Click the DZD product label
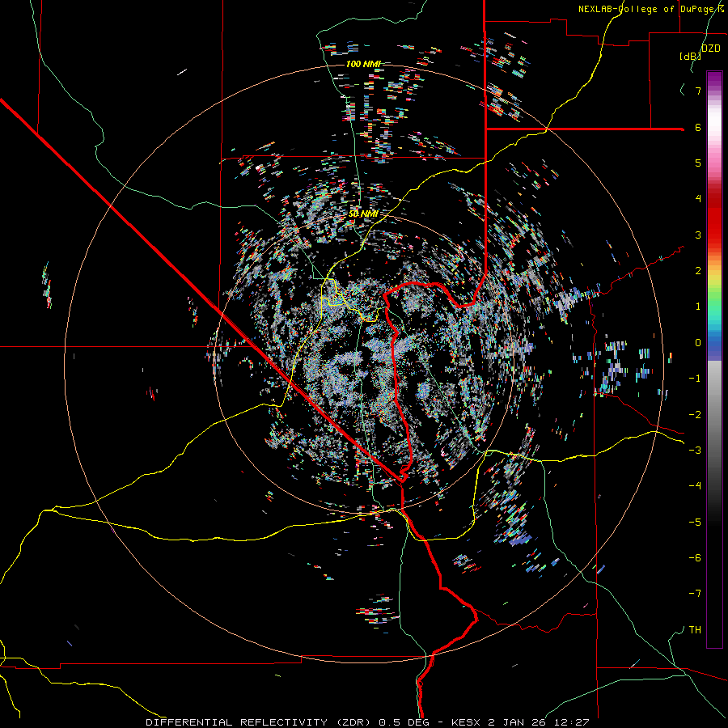The width and height of the screenshot is (728, 728). click(x=711, y=49)
